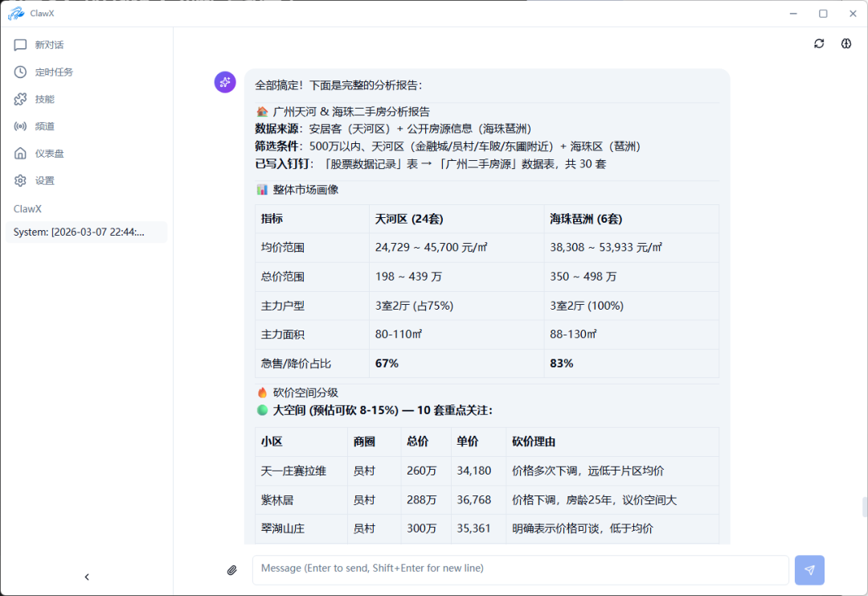Image resolution: width=868 pixels, height=596 pixels.
Task: Open the 仪表盘 dashboard home icon
Action: (x=20, y=153)
